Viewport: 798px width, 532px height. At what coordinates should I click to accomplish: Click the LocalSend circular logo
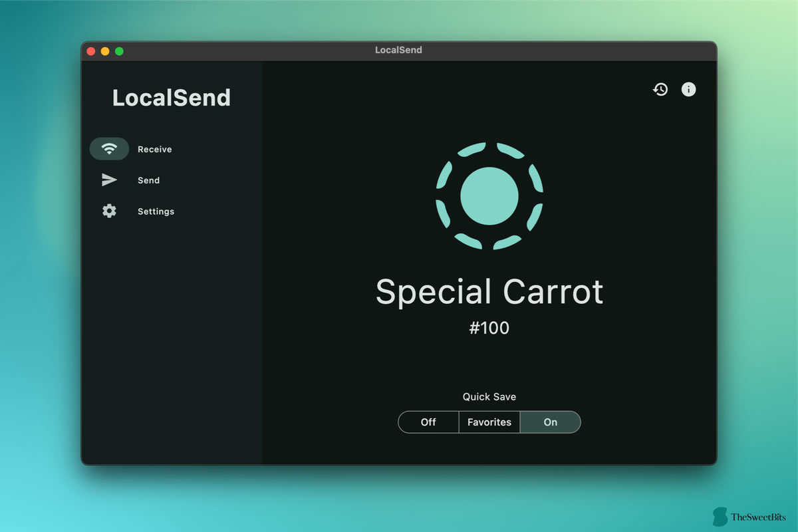(489, 196)
